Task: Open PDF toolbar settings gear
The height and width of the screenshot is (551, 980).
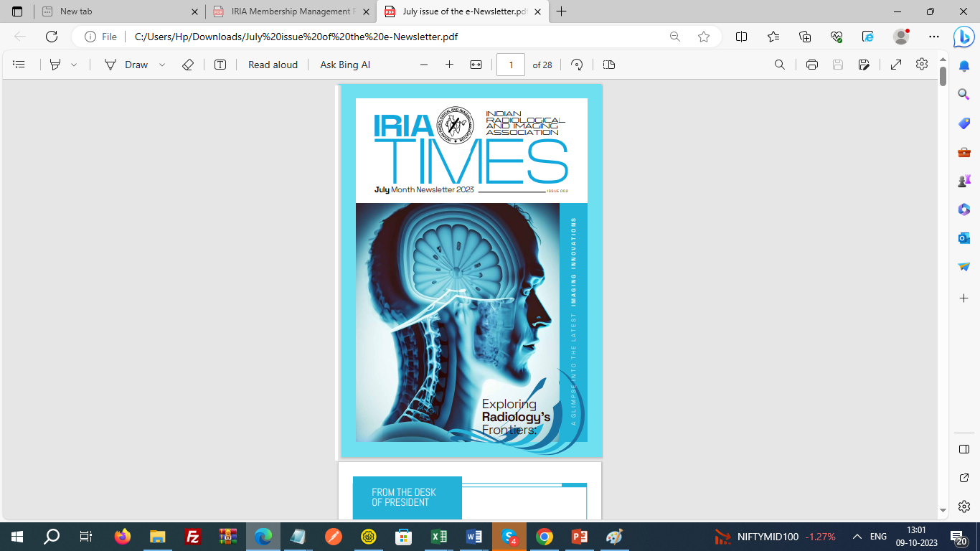Action: pos(922,64)
